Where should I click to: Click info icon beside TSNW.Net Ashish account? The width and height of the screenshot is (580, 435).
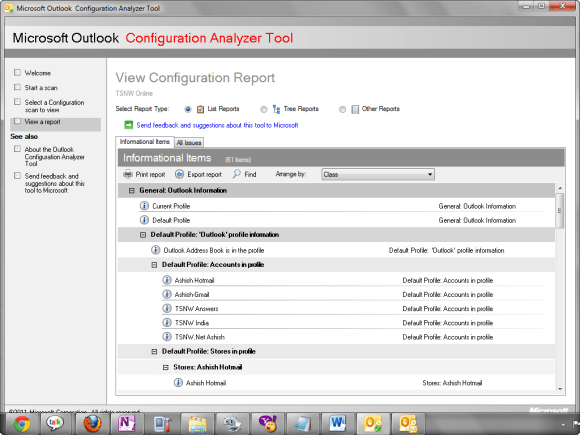(x=167, y=337)
